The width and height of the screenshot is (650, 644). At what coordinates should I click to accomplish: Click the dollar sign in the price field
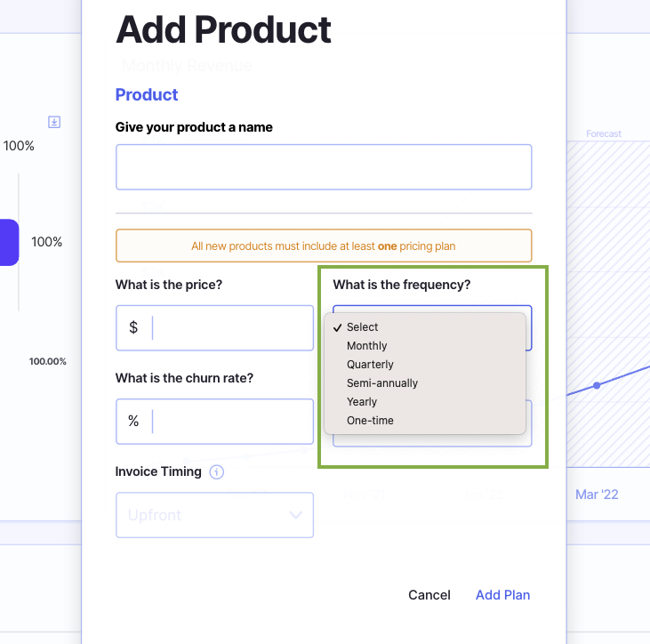tap(133, 327)
